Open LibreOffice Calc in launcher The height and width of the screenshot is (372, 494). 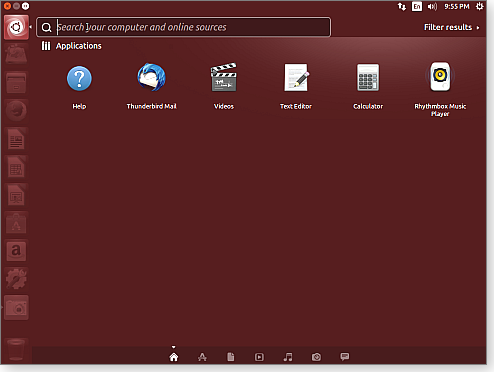coord(16,167)
